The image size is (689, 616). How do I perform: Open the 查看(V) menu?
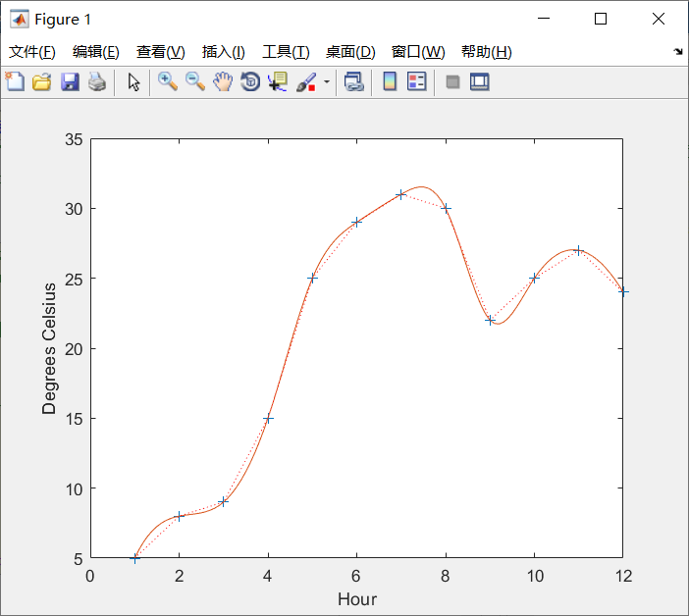tap(160, 52)
